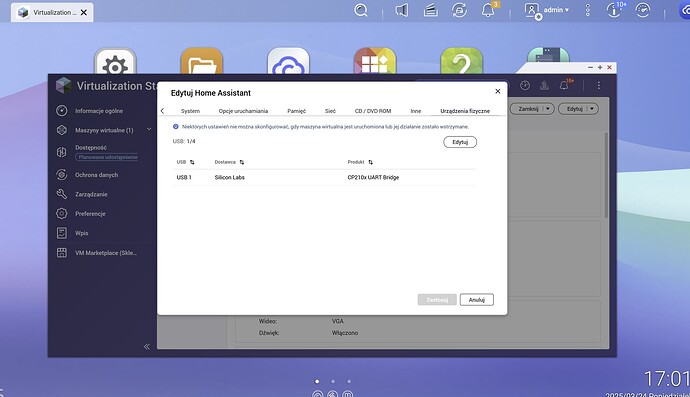Open Zarządzanie in sidebar
The height and width of the screenshot is (397, 690).
click(x=91, y=194)
